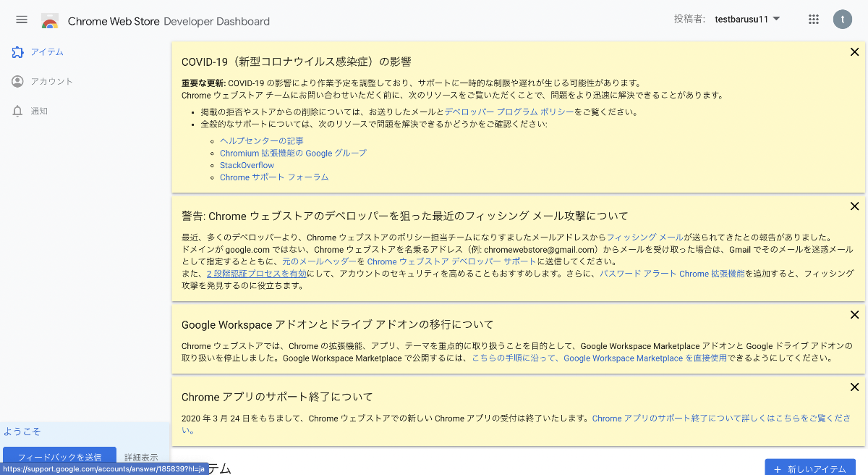Open the Google apps grid
The height and width of the screenshot is (475, 868).
coord(814,20)
